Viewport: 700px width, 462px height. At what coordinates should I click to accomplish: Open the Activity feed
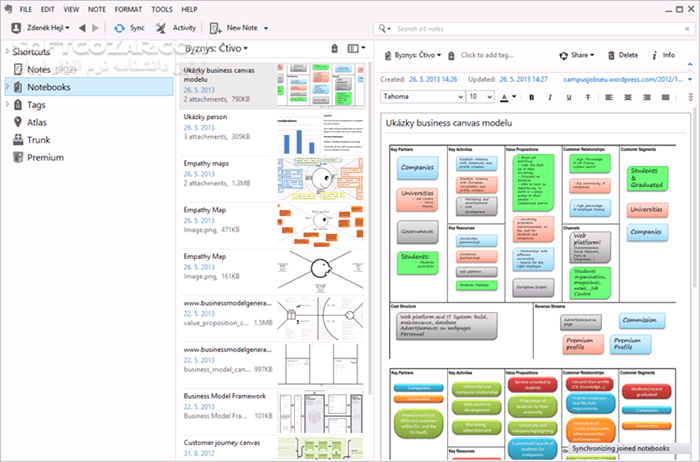pos(176,29)
